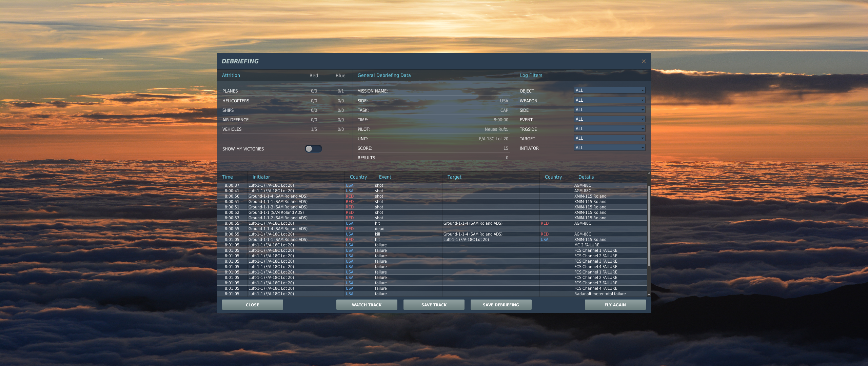Open the TARGET filter dropdown
The image size is (868, 366).
click(609, 138)
